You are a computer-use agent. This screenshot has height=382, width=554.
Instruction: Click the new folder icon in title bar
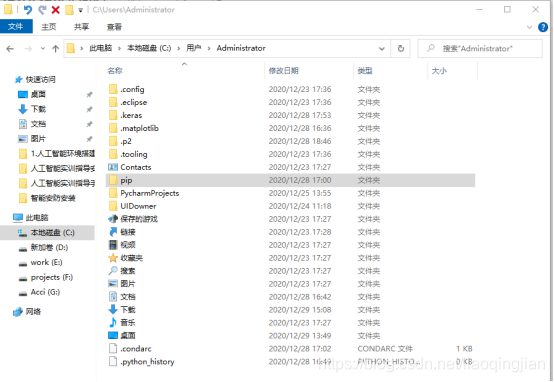tap(69, 10)
